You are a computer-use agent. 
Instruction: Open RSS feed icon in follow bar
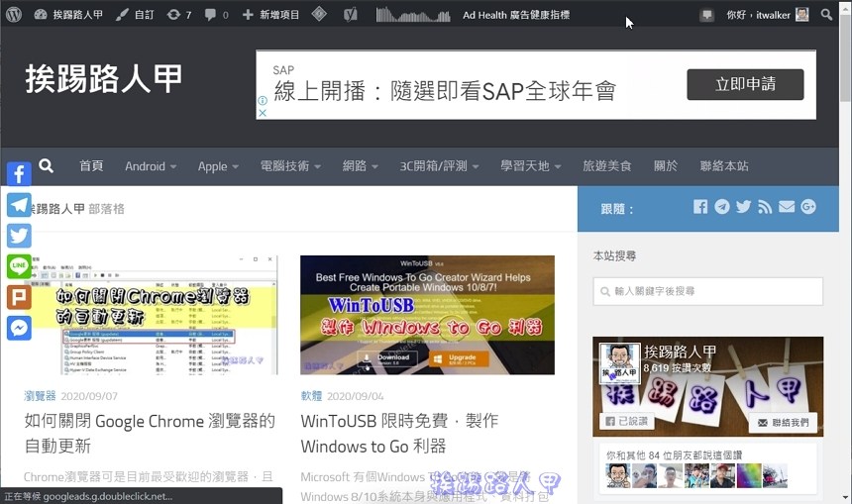point(765,207)
